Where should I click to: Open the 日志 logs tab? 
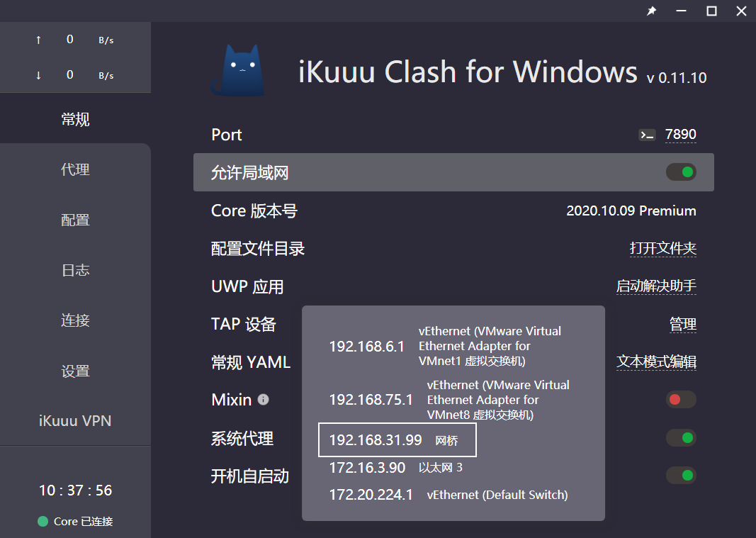pyautogui.click(x=75, y=271)
